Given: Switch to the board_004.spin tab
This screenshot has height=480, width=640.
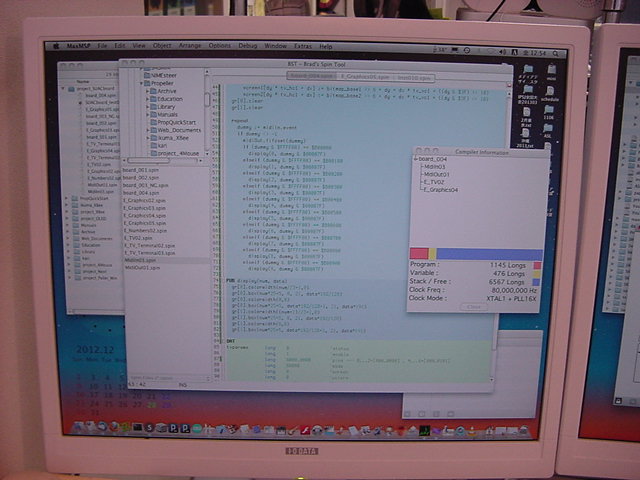Looking at the screenshot, I should tap(312, 76).
